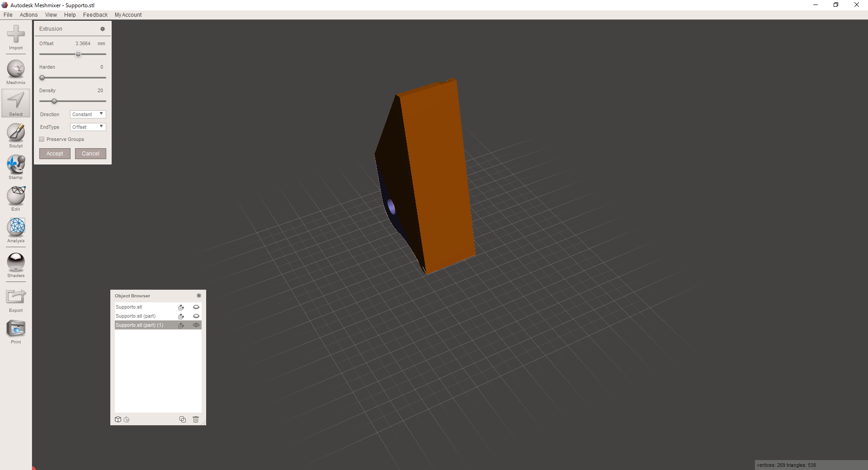
Task: Click the Object Browser title
Action: [132, 296]
